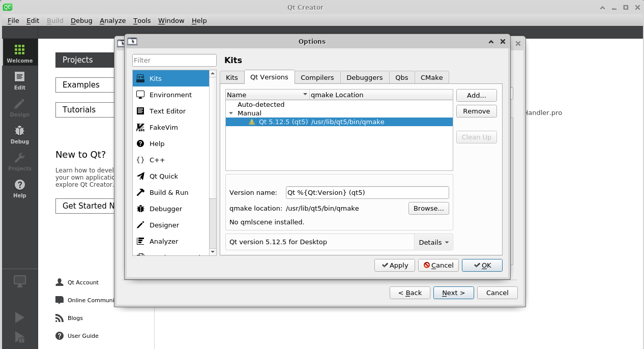
Task: Open the Debug menu
Action: pos(81,20)
